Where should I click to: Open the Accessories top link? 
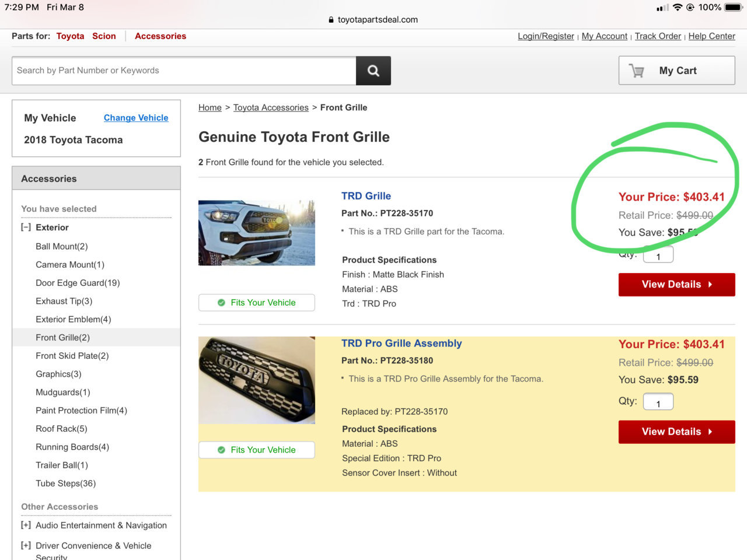[x=160, y=36]
